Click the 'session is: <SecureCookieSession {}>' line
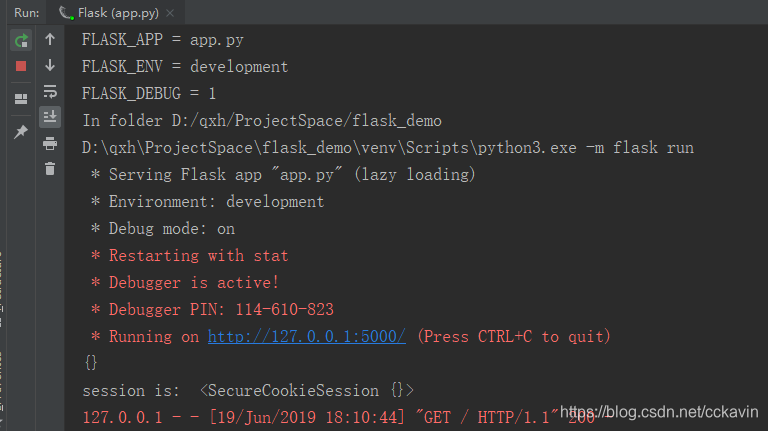The image size is (768, 431). (x=248, y=390)
